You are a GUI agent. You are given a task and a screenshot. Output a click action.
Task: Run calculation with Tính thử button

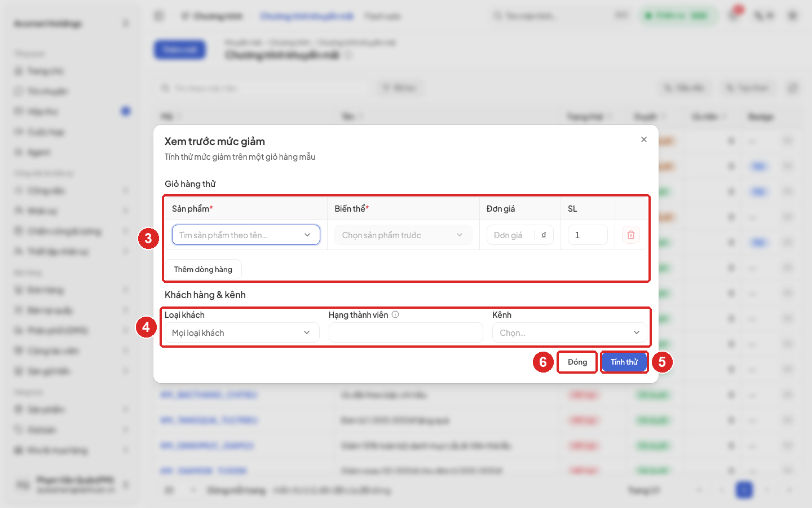pyautogui.click(x=624, y=362)
